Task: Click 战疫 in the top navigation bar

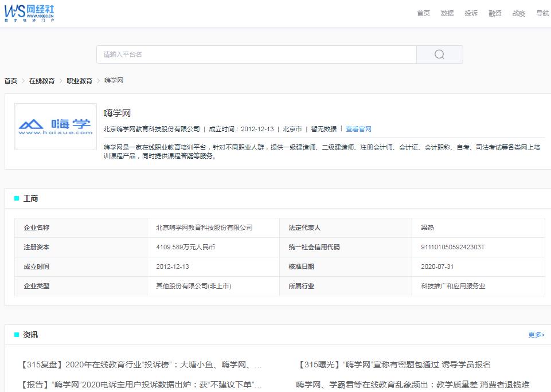Action: pos(518,13)
